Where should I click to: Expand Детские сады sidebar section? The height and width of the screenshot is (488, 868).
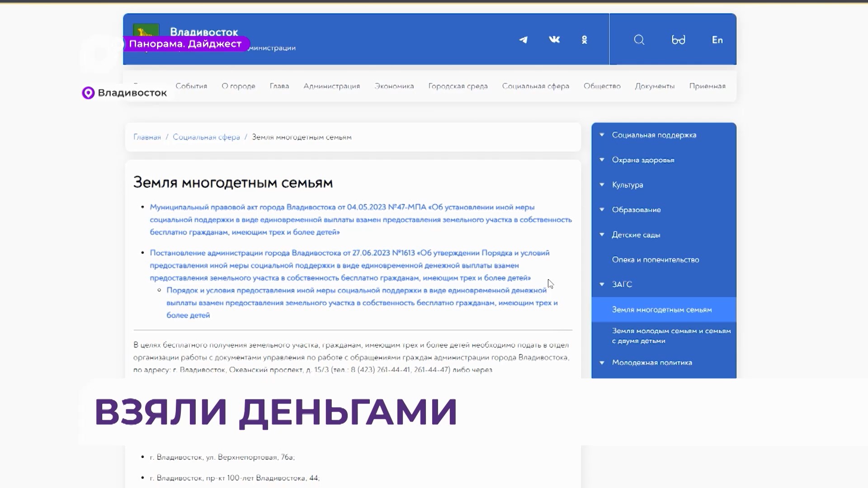coord(602,235)
